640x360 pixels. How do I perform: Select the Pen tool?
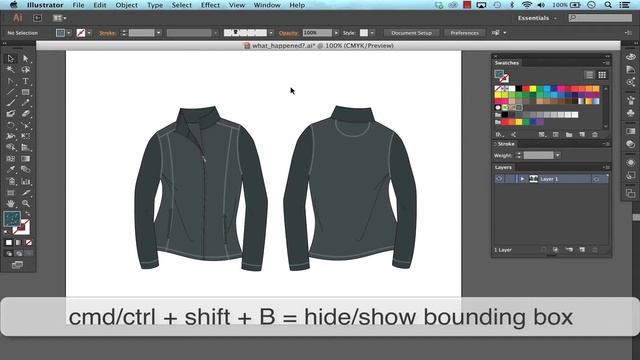(11, 81)
